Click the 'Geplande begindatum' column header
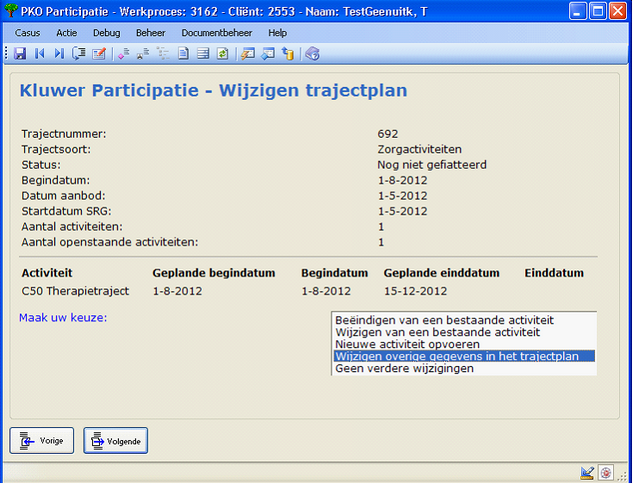633x484 pixels. click(214, 273)
